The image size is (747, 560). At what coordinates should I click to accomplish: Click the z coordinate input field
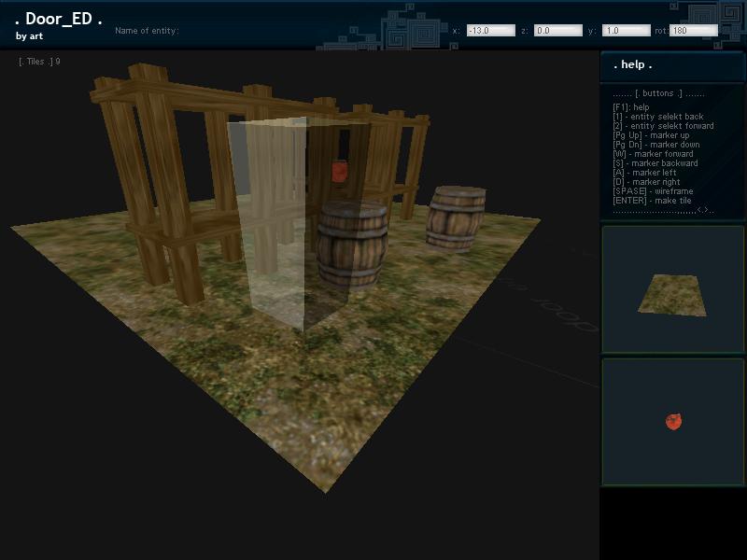pos(557,31)
